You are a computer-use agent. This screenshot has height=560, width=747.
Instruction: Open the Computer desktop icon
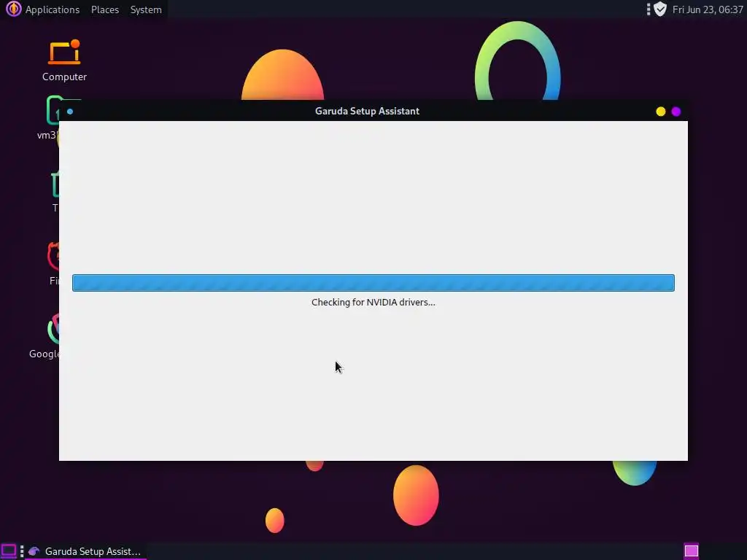[64, 61]
